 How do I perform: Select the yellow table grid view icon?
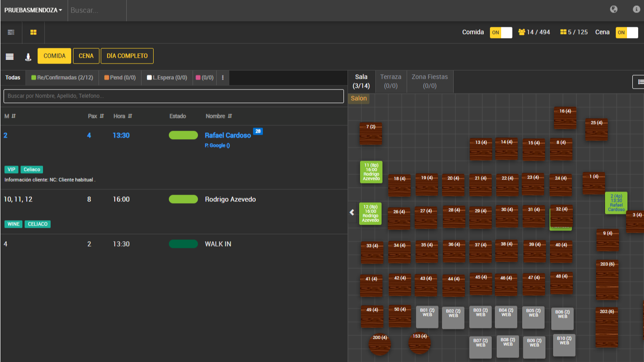click(34, 32)
